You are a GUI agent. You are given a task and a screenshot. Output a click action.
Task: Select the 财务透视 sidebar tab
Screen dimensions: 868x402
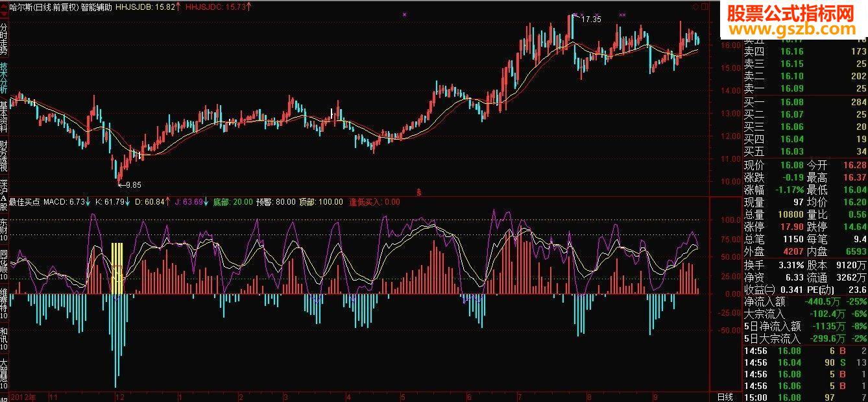point(4,156)
